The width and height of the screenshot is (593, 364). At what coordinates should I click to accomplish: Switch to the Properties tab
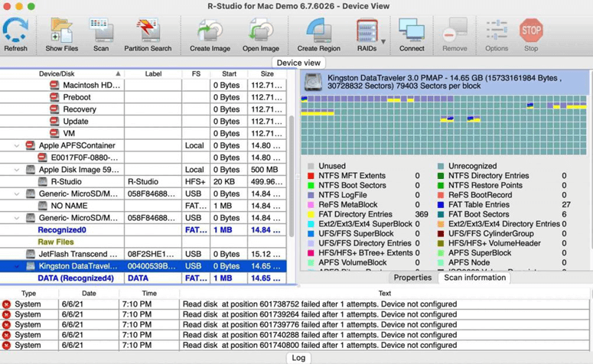click(x=412, y=278)
